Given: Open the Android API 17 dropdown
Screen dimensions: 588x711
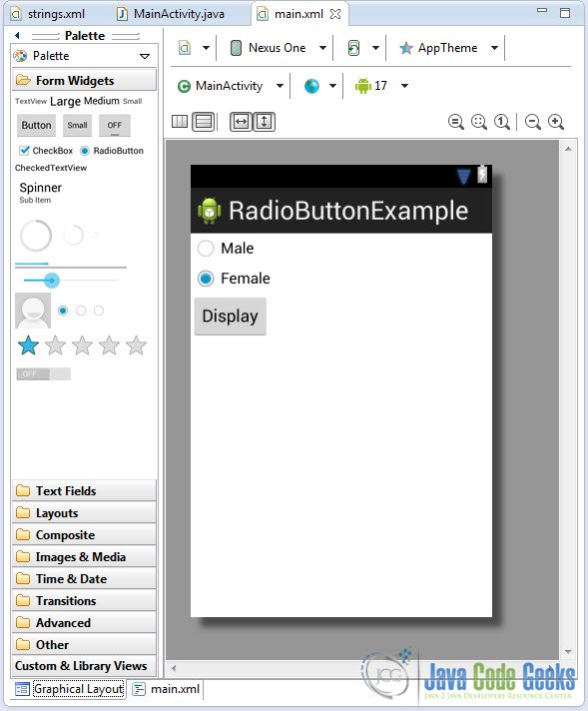Looking at the screenshot, I should tap(405, 86).
